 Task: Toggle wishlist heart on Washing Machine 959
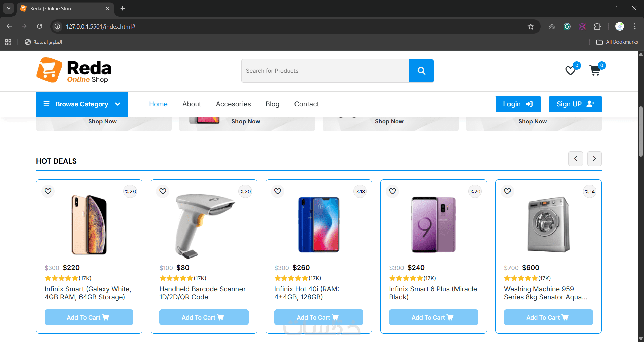[507, 191]
